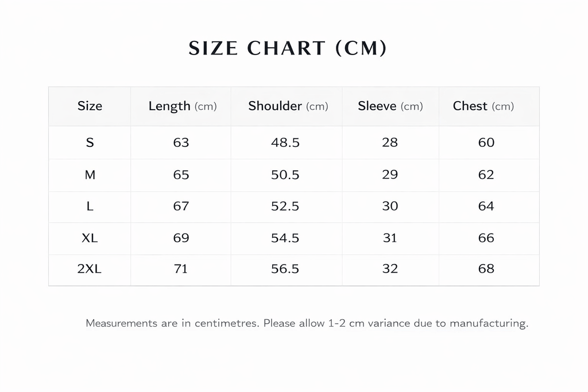Click the L size row label

coord(90,206)
